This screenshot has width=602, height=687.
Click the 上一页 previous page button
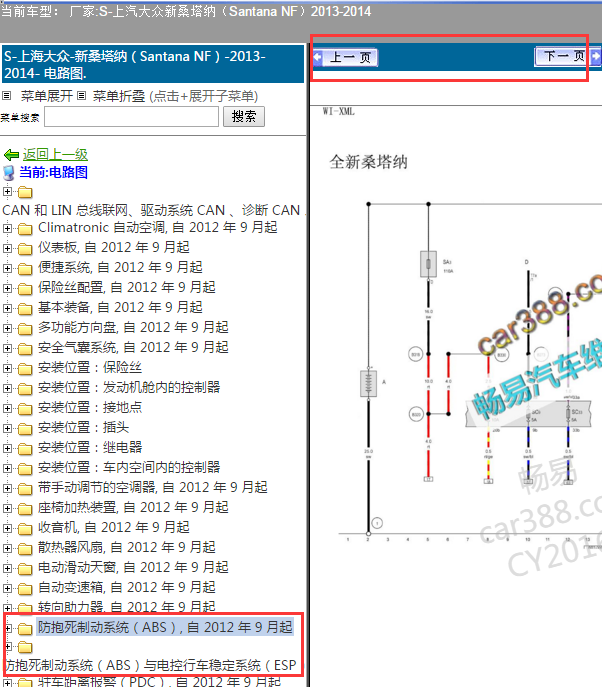pyautogui.click(x=345, y=57)
